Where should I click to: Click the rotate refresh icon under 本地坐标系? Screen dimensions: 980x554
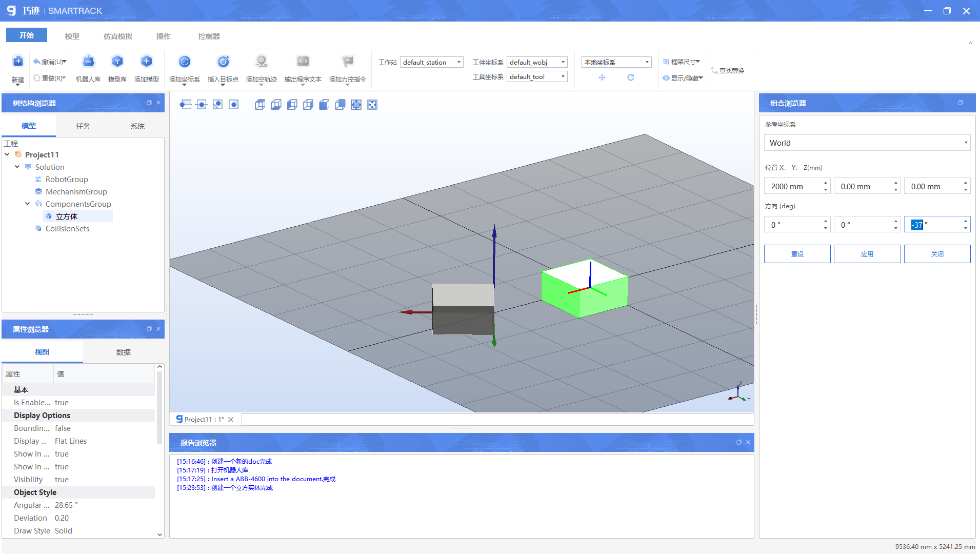point(631,77)
